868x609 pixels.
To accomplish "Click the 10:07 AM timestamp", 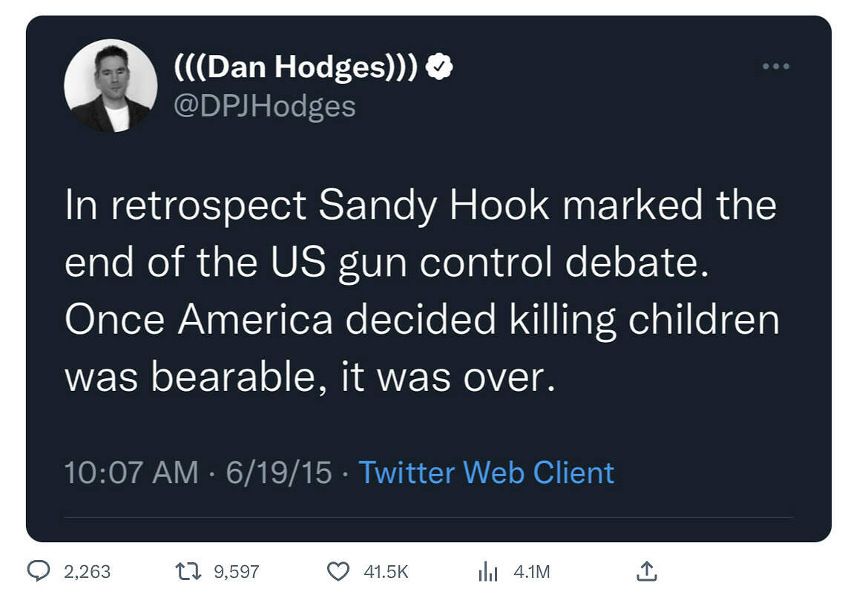I will 131,473.
